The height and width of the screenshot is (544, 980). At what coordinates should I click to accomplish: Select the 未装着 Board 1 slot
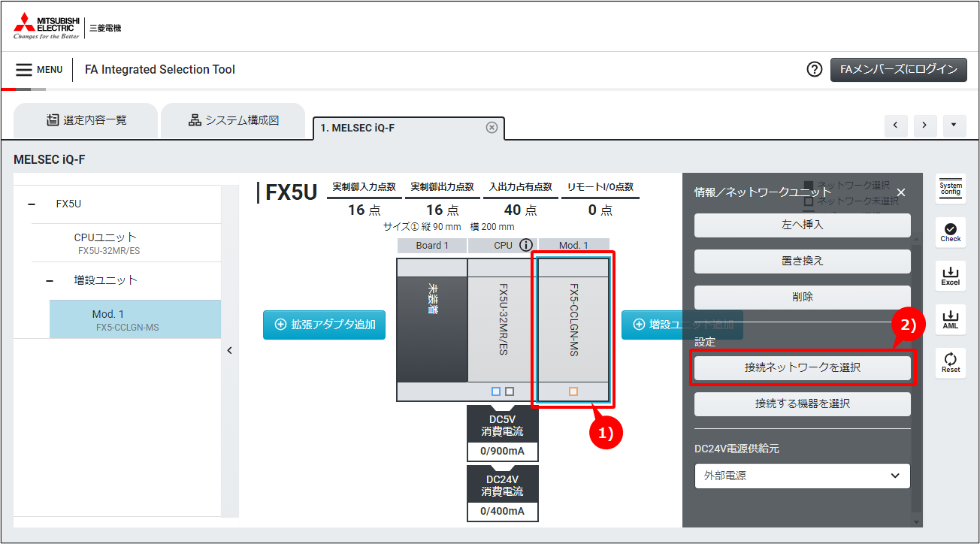432,329
